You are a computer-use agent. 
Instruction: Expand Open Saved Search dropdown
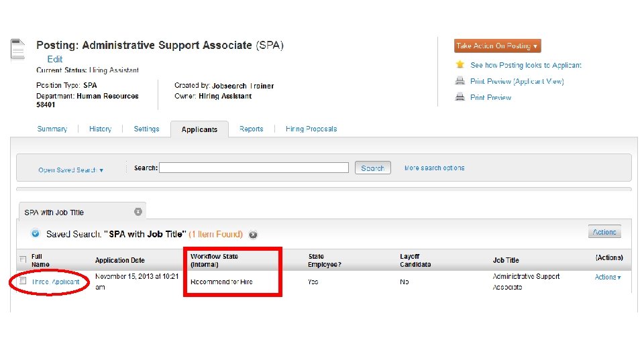click(70, 170)
